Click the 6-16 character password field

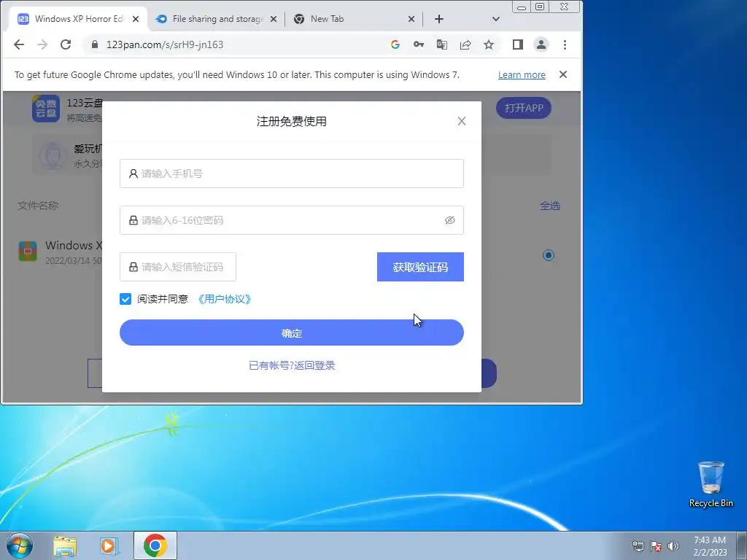pyautogui.click(x=292, y=220)
